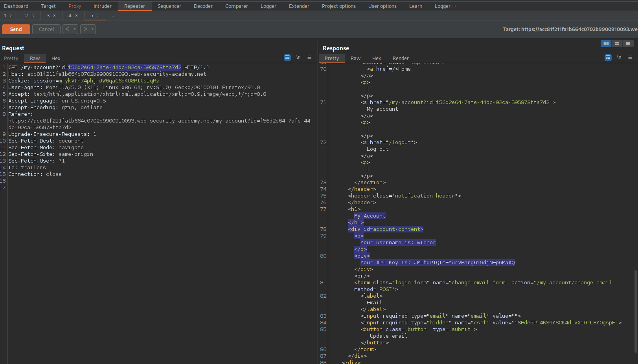Open the Dashboard tab

click(x=16, y=6)
